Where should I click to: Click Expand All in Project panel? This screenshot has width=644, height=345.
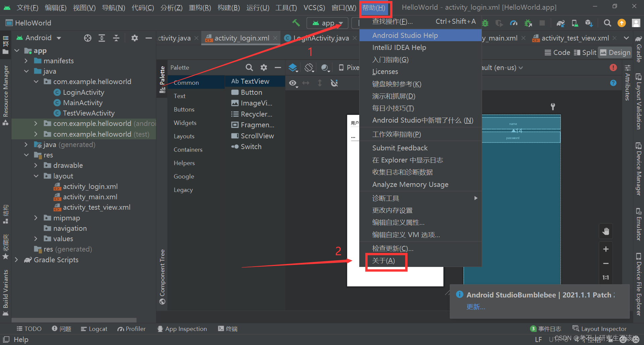[x=102, y=38]
